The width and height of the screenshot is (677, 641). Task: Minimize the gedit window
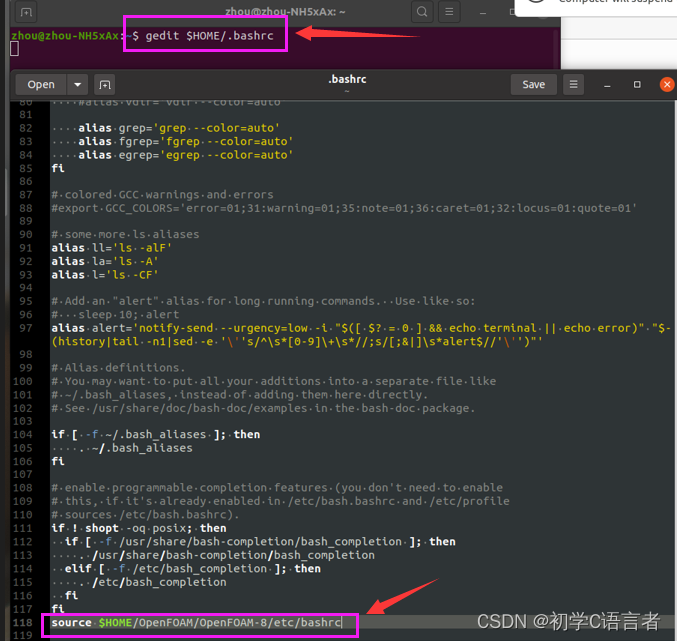pyautogui.click(x=607, y=85)
